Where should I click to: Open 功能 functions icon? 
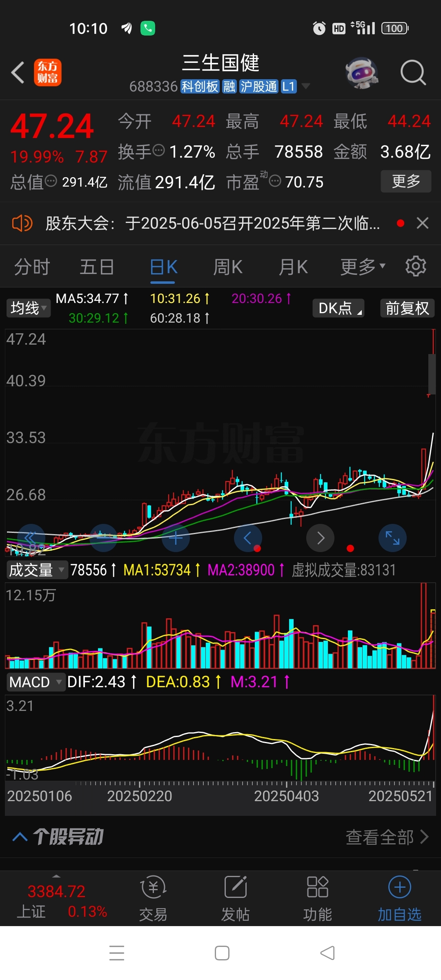[318, 898]
